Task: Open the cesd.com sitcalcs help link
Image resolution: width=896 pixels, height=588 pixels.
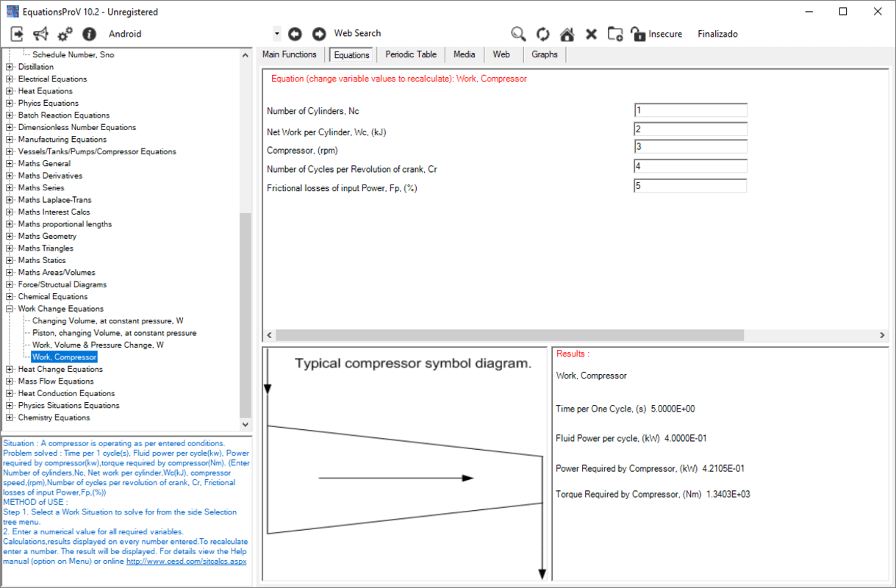Action: (x=186, y=561)
